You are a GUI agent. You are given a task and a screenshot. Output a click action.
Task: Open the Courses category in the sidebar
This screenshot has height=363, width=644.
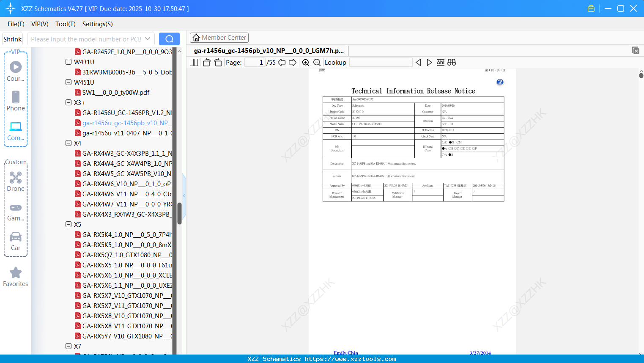pos(16,71)
